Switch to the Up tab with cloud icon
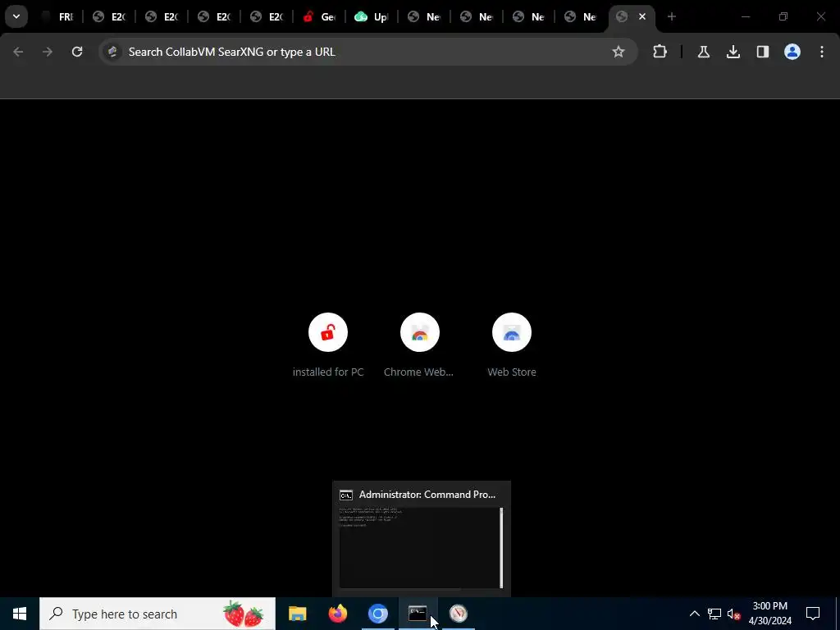 point(372,16)
